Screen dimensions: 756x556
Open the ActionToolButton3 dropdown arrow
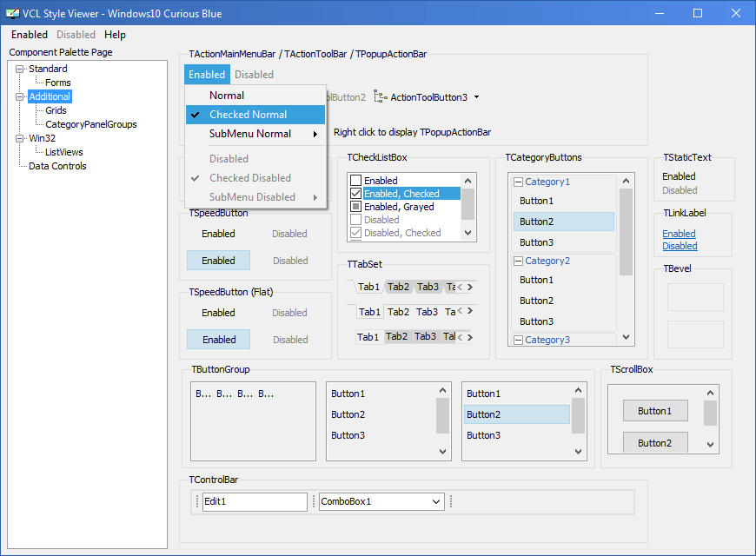click(x=477, y=97)
